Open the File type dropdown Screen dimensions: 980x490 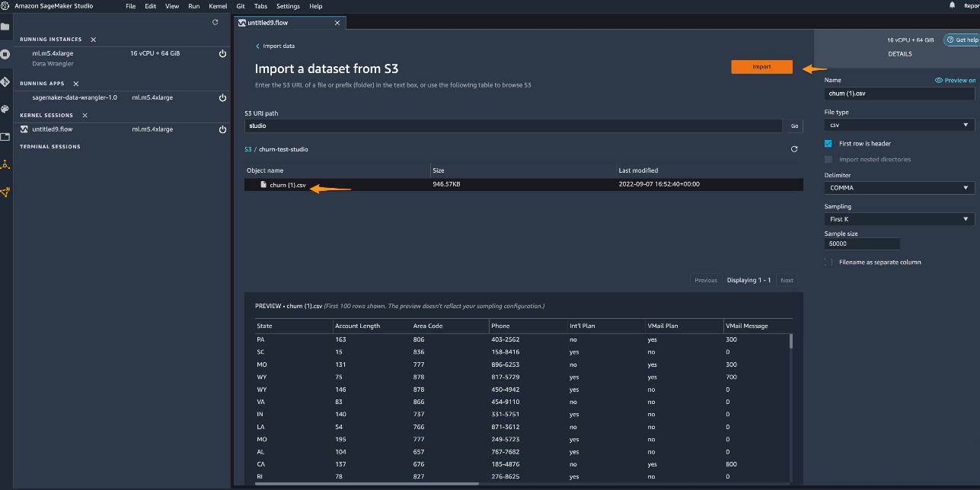click(x=899, y=125)
